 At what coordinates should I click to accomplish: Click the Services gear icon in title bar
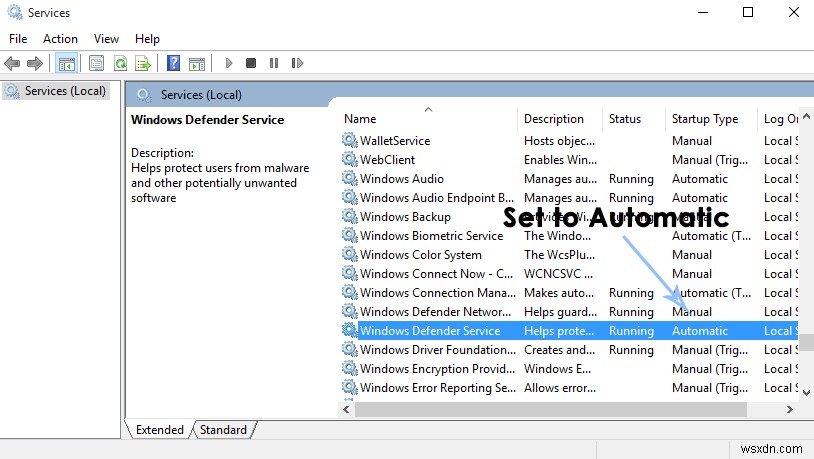point(15,12)
